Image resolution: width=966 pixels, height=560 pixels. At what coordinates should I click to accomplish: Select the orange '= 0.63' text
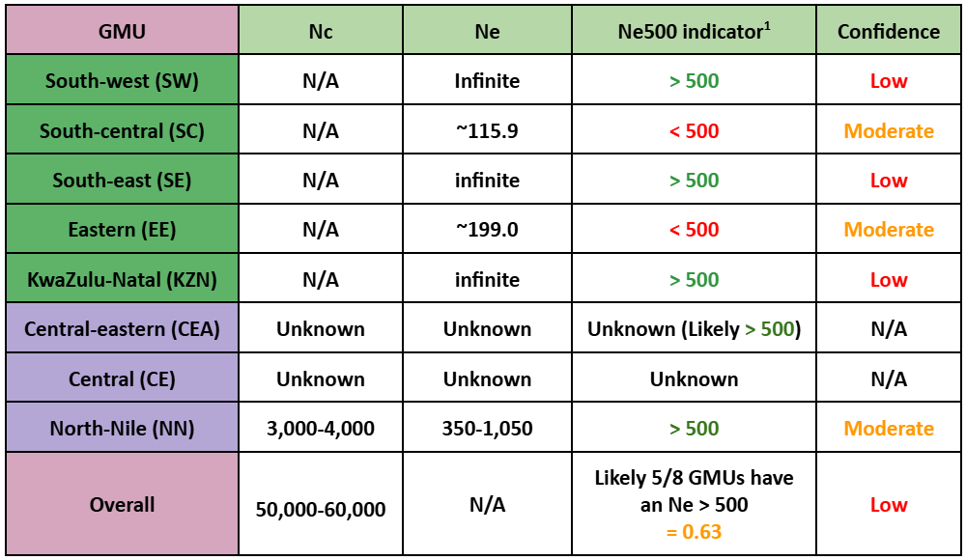pos(694,531)
